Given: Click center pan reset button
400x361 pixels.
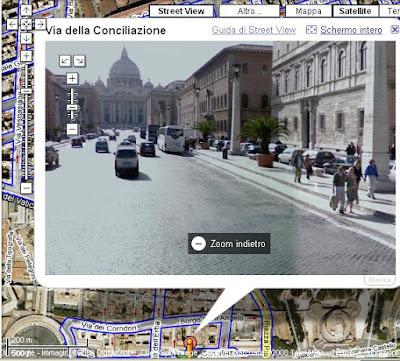Looking at the screenshot, I should click(x=26, y=24).
